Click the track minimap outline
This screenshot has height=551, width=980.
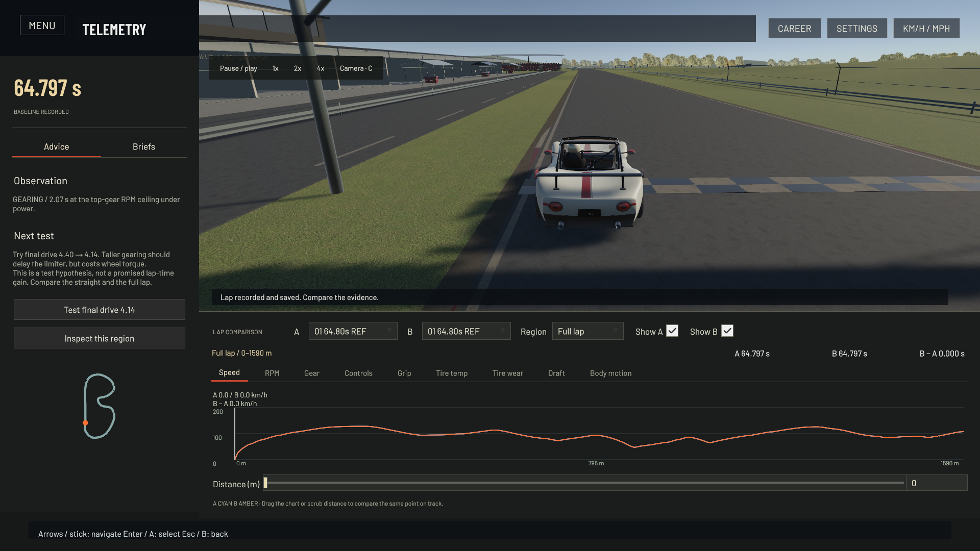100,406
